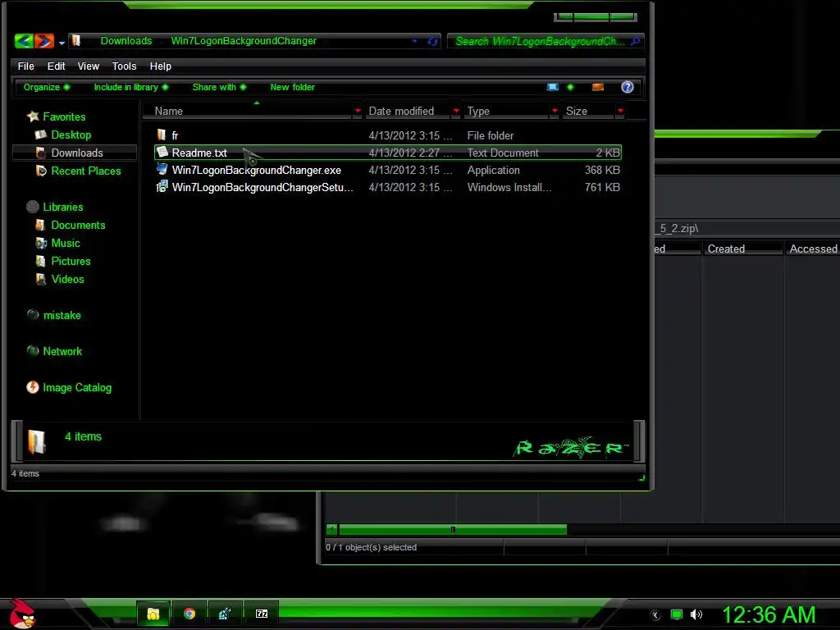This screenshot has width=840, height=630.
Task: Open the volume speaker tray icon
Action: [696, 614]
